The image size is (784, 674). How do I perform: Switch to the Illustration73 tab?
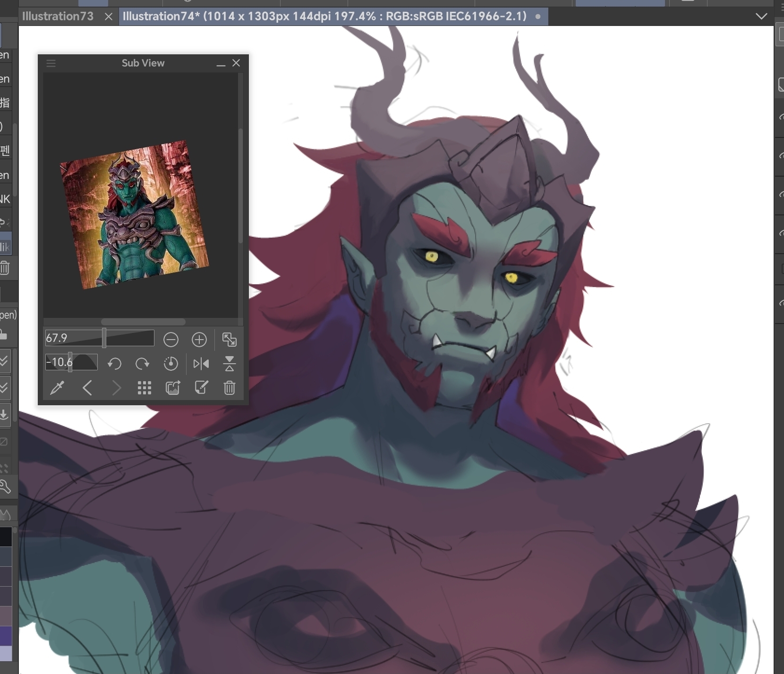pos(58,17)
